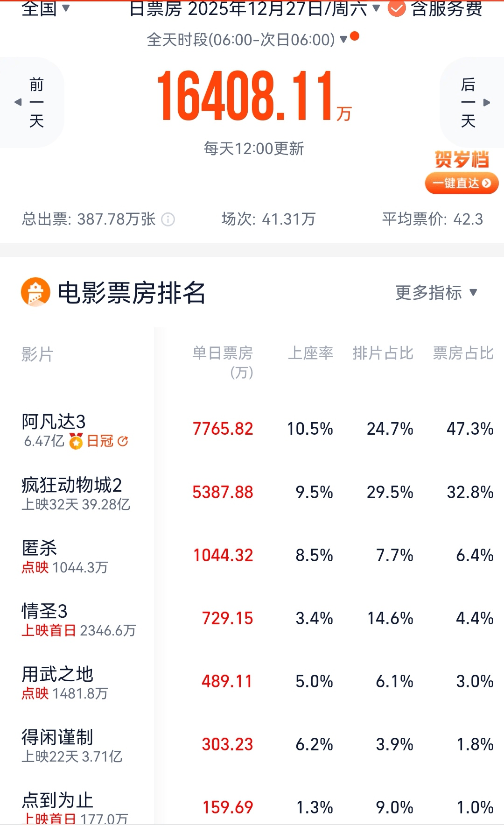
Task: Select the 票房占比 column header
Action: [463, 353]
